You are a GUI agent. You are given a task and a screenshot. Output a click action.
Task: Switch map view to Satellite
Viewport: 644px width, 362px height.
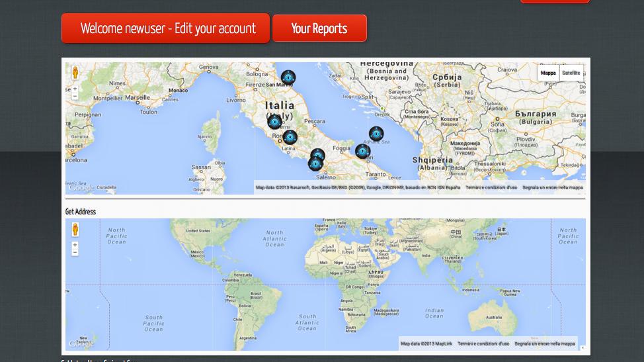tap(571, 73)
